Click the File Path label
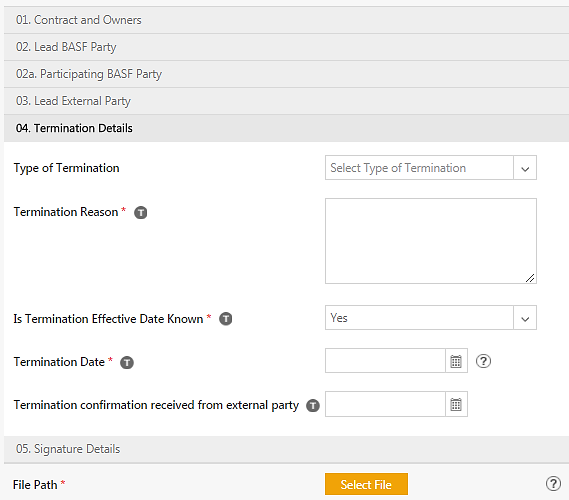This screenshot has height=500, width=569. (35, 485)
